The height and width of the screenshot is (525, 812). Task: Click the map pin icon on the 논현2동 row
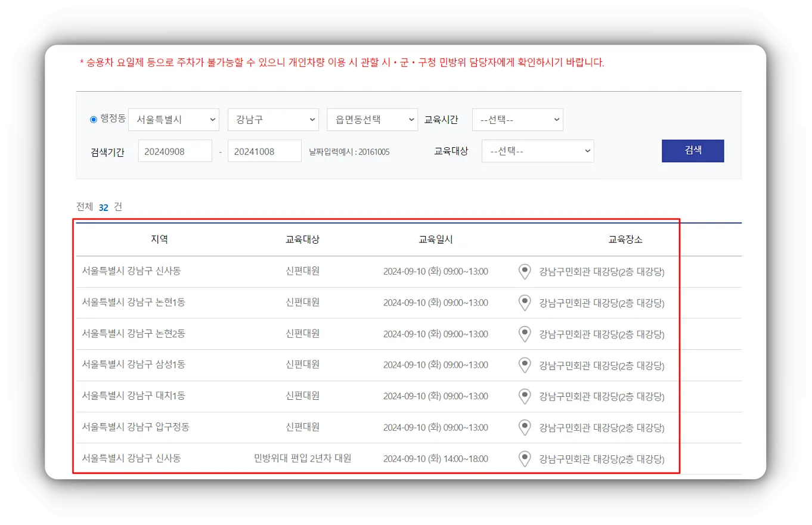525,334
